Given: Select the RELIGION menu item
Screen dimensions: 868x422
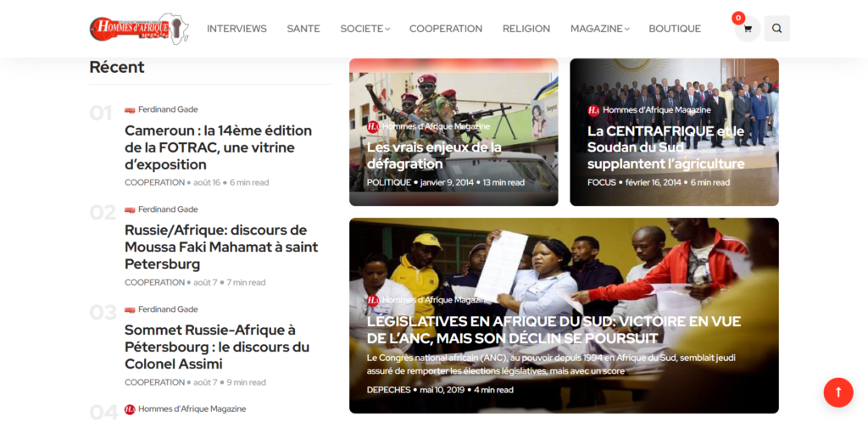Looking at the screenshot, I should click(526, 29).
